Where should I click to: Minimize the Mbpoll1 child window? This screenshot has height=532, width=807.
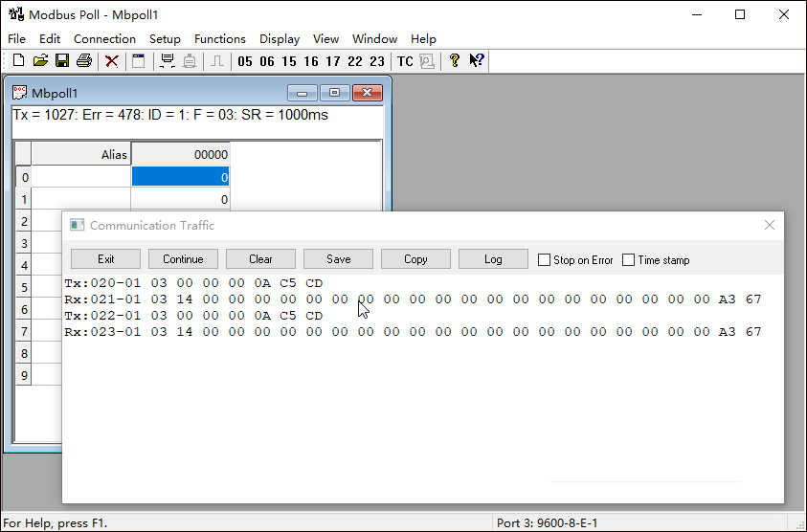(303, 93)
